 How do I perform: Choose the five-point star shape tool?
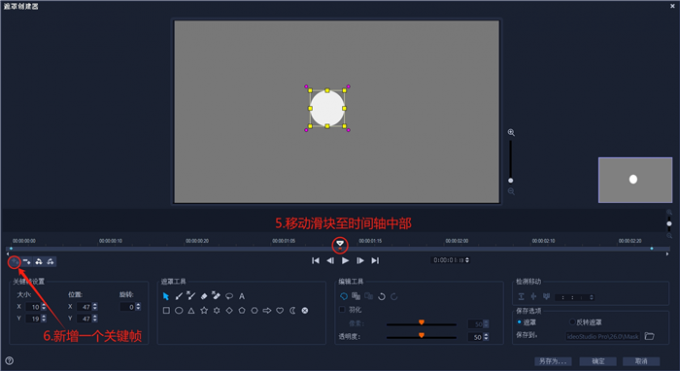[204, 311]
